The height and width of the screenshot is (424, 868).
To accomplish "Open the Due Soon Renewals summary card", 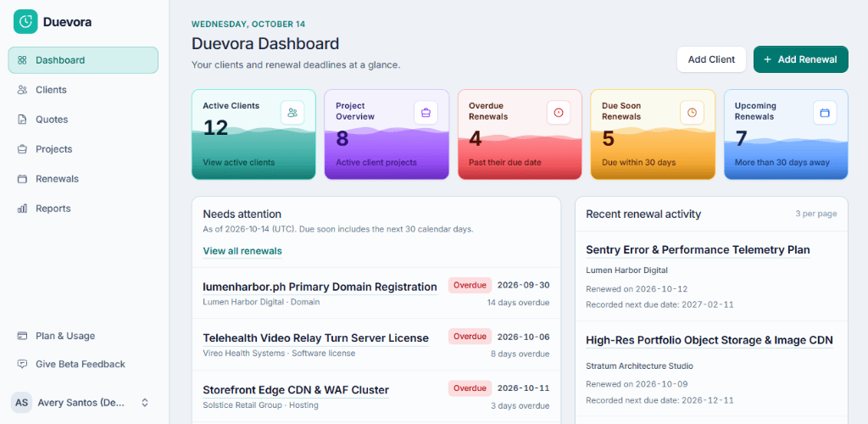I will [654, 135].
